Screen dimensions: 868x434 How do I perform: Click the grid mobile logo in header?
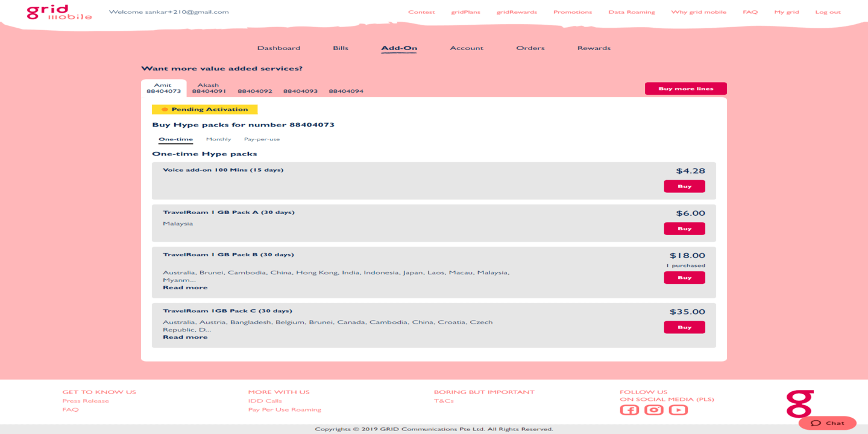click(59, 12)
